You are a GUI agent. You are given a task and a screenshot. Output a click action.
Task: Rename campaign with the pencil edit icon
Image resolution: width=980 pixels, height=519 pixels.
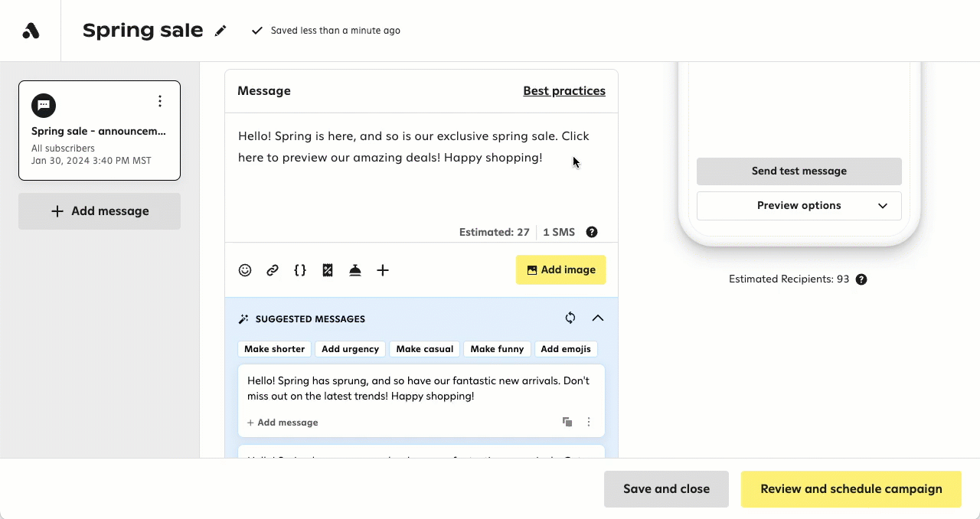tap(220, 30)
